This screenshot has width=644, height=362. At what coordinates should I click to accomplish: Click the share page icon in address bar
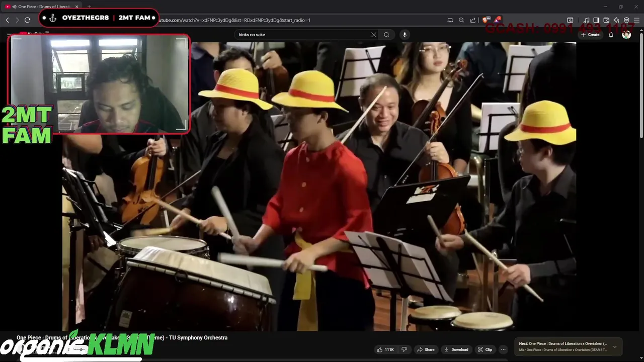coord(473,20)
